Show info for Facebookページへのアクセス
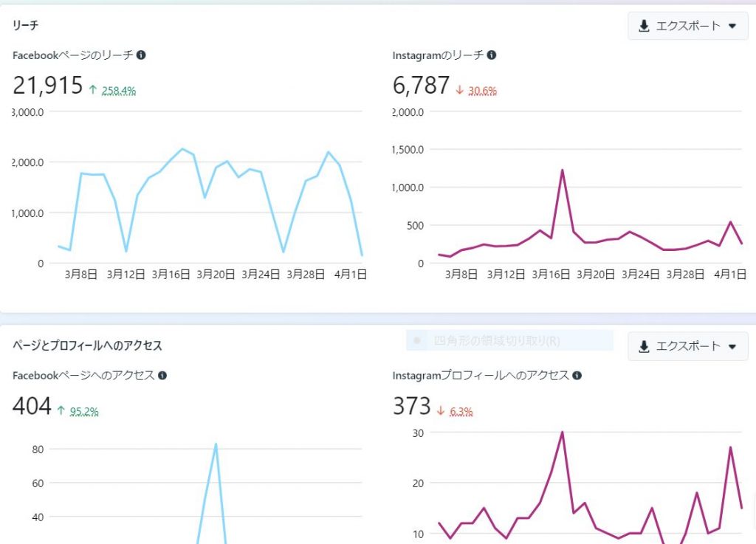The image size is (756, 544). 162,376
